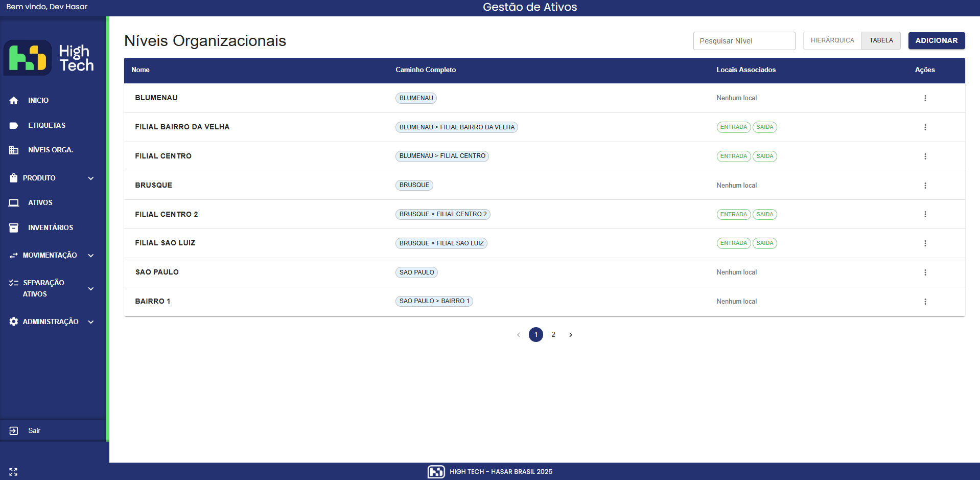
Task: Focus the Pesquisar Nível search field
Action: [744, 41]
